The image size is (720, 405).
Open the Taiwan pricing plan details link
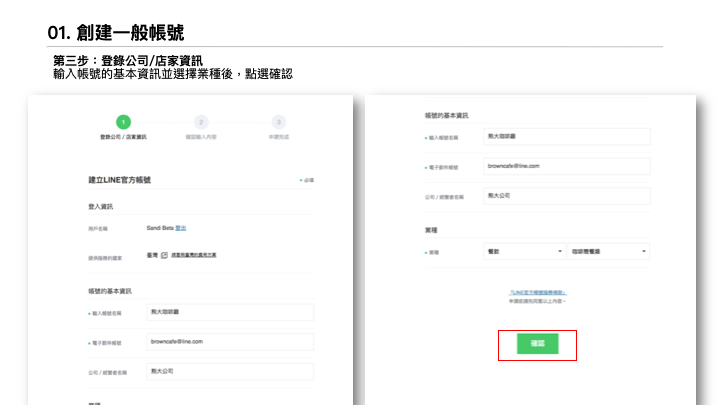[193, 255]
